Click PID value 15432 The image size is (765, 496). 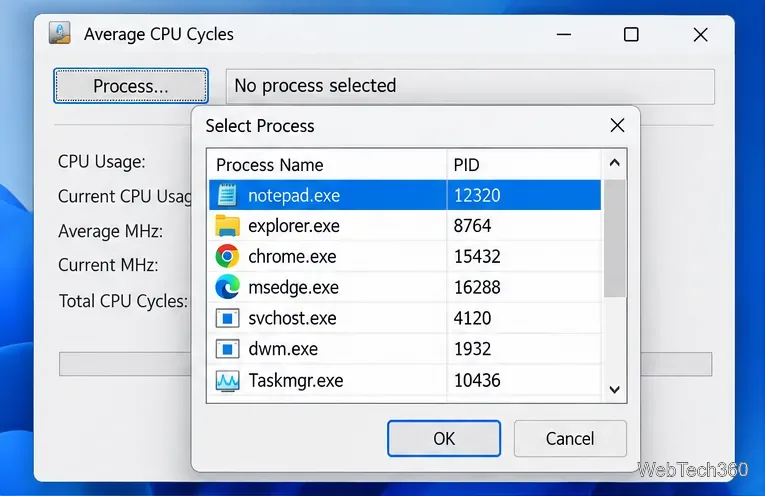point(477,257)
